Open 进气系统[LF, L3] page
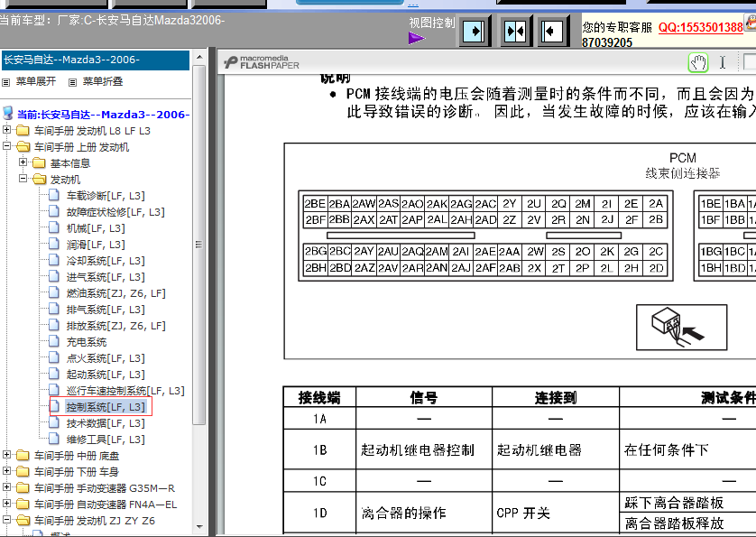 point(106,277)
